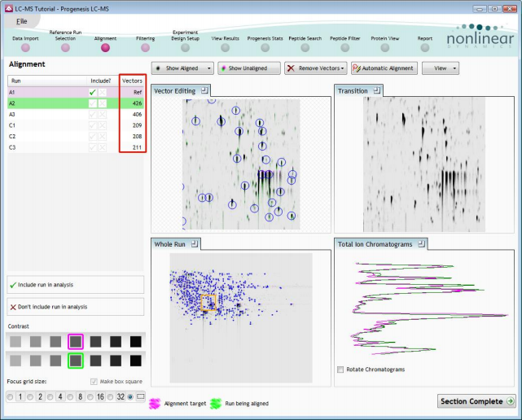Click the exclude cross for run A2
The height and width of the screenshot is (420, 522).
[x=103, y=103]
